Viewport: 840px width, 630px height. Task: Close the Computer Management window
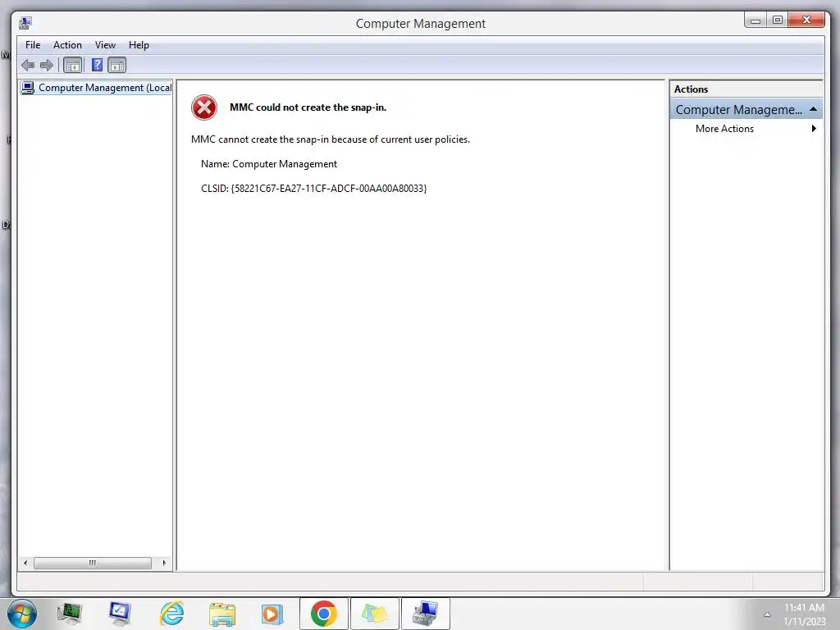tap(806, 21)
